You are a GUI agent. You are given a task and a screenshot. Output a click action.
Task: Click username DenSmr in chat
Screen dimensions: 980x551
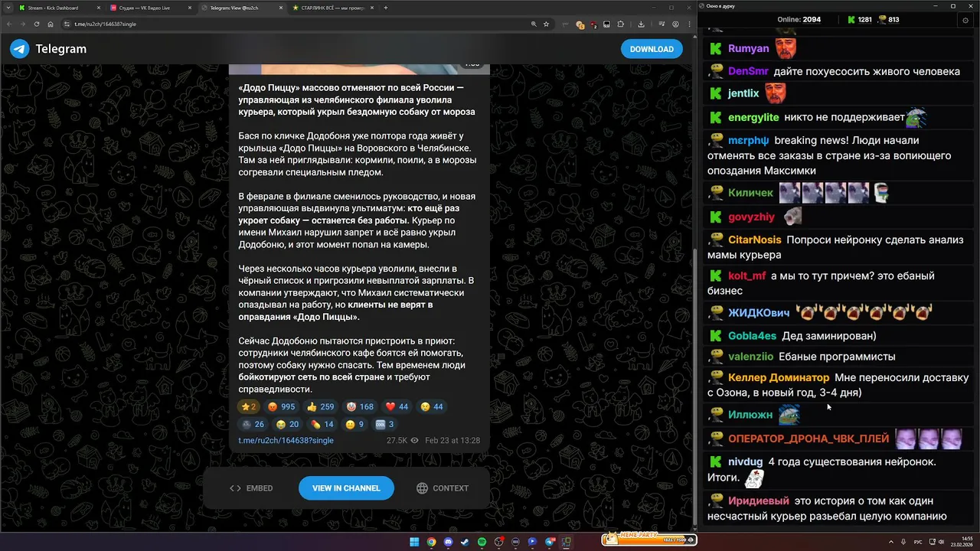pyautogui.click(x=748, y=71)
